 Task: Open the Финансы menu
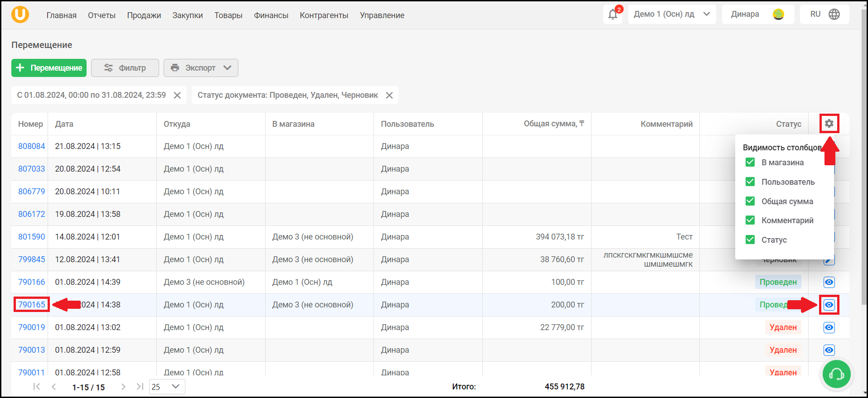point(271,15)
